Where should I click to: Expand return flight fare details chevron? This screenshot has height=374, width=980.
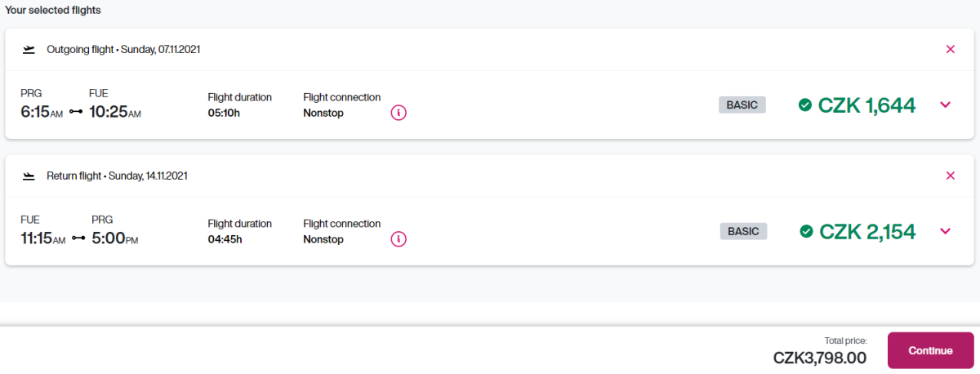point(946,231)
